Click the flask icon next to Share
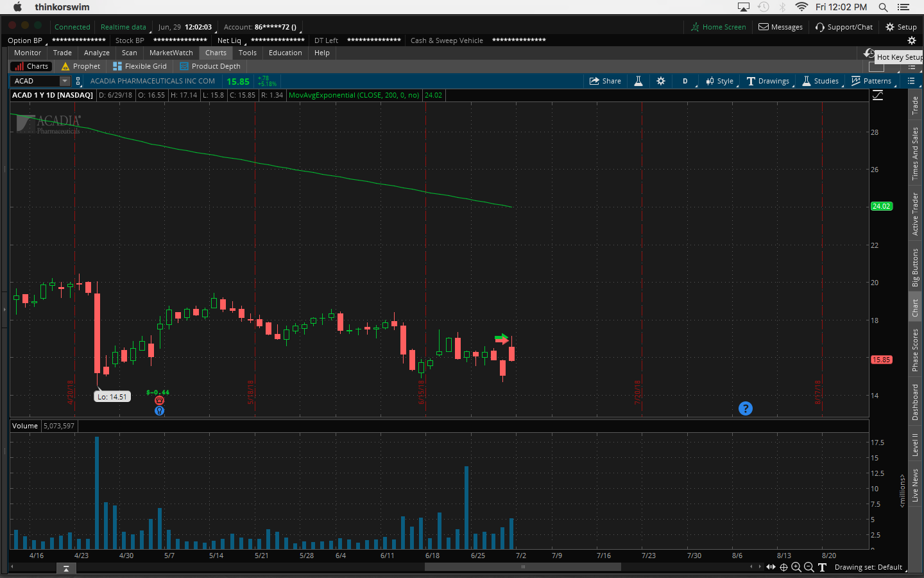924x578 pixels. coord(638,81)
